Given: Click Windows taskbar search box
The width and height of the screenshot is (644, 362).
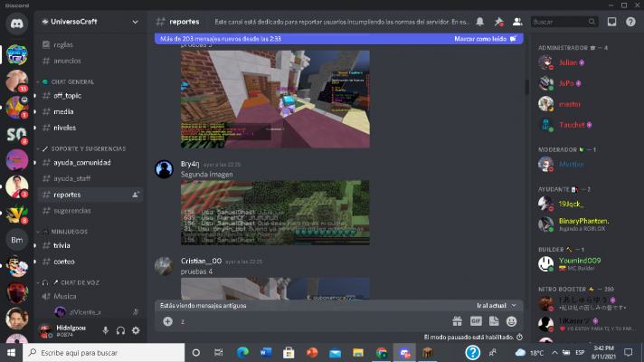Looking at the screenshot, I should (103, 353).
